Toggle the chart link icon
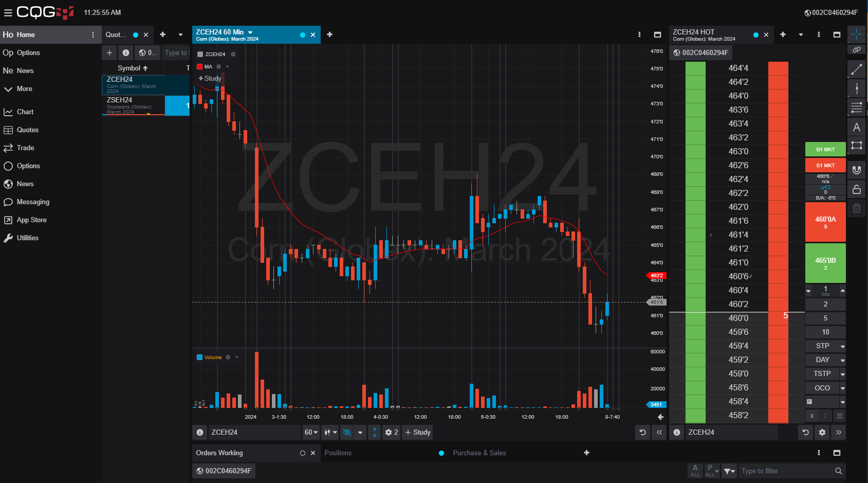The height and width of the screenshot is (483, 868). point(856,50)
